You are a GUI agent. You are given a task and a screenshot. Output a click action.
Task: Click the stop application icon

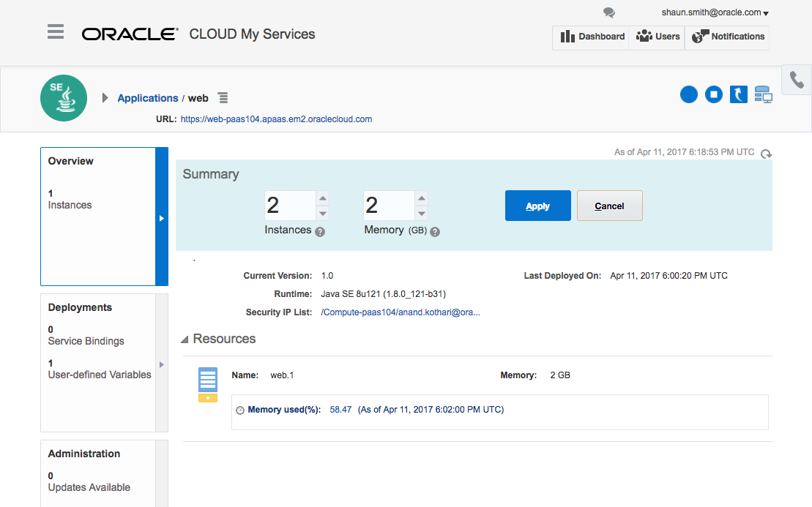(x=714, y=94)
